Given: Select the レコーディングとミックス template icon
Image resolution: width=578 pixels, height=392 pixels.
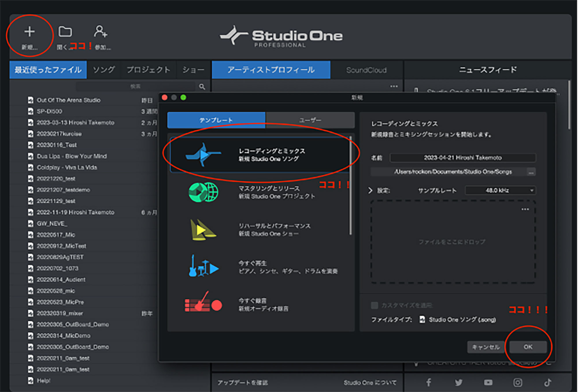Looking at the screenshot, I should click(203, 155).
